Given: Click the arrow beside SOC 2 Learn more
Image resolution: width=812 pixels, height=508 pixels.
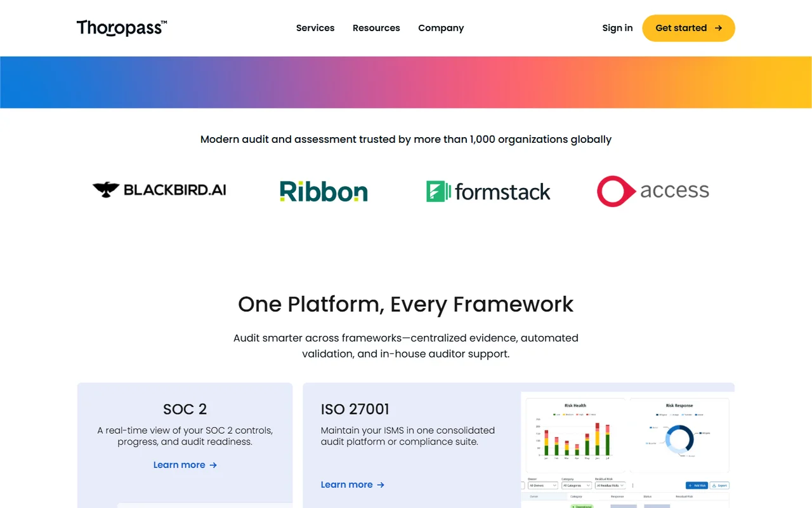Looking at the screenshot, I should (213, 465).
